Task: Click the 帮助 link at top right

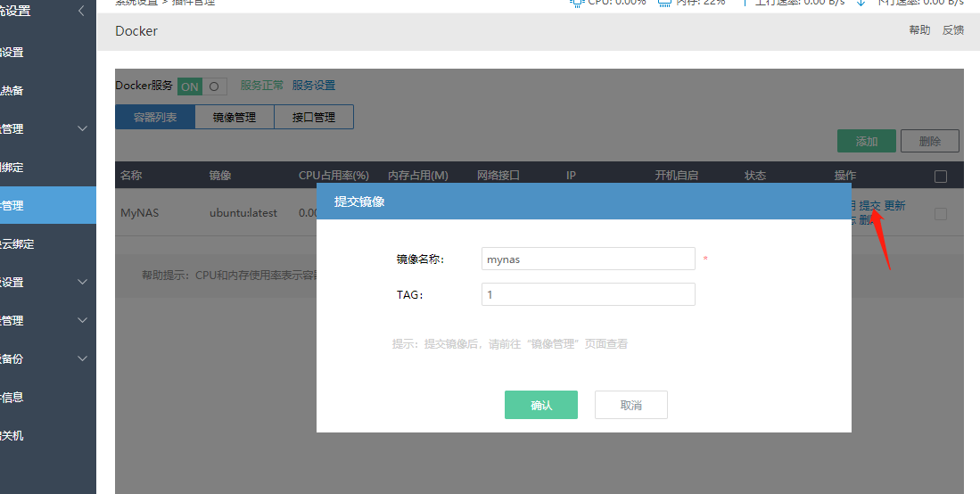Action: pos(919,30)
